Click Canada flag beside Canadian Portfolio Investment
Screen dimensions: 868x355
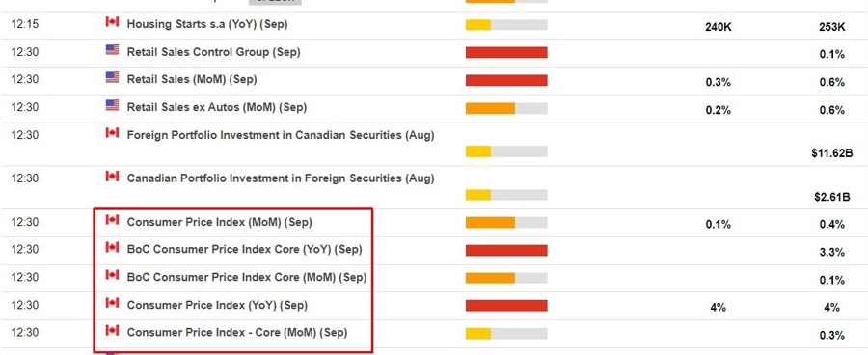[113, 176]
